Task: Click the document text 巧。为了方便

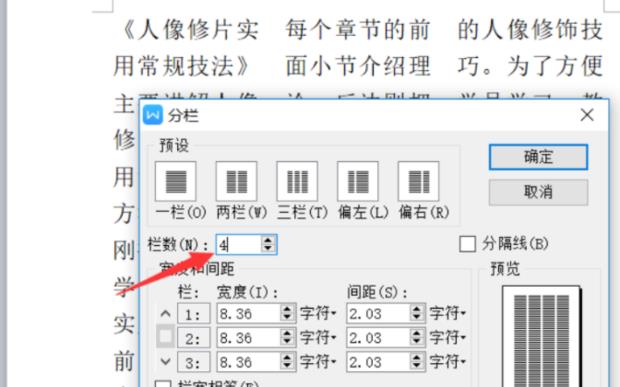Action: pyautogui.click(x=530, y=66)
